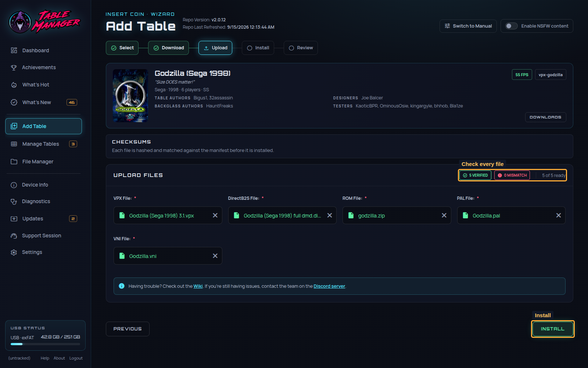This screenshot has width=588, height=368.
Task: Return to the Download step
Action: [x=168, y=48]
